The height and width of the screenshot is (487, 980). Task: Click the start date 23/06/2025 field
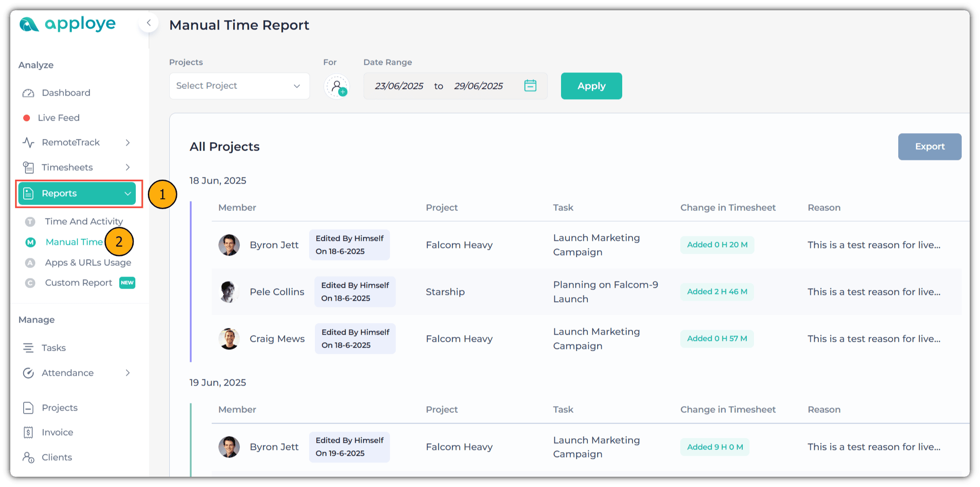(399, 86)
